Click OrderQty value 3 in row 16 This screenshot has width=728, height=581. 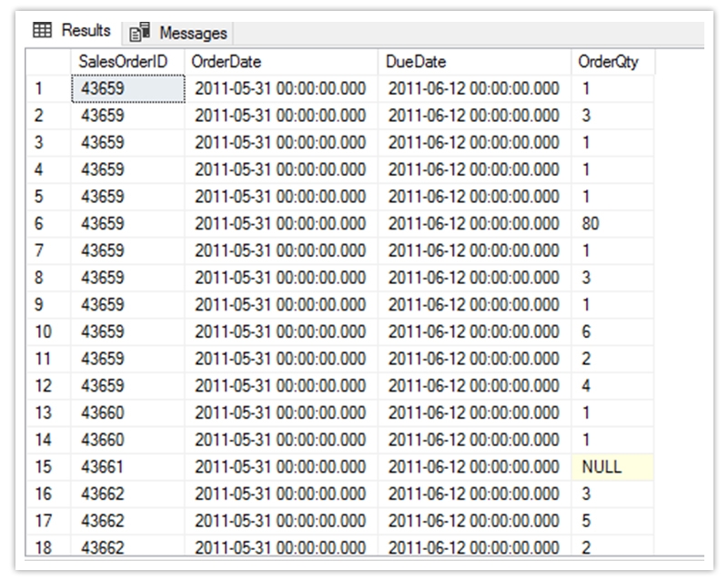point(612,494)
